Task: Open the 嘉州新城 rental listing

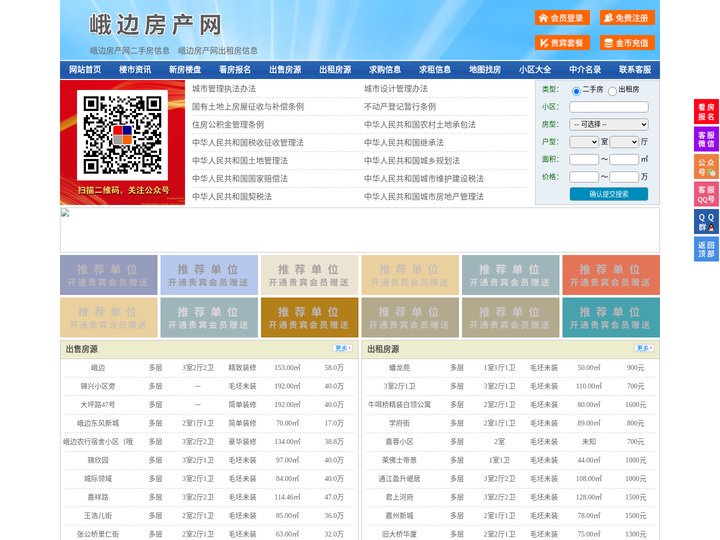Action: (399, 516)
